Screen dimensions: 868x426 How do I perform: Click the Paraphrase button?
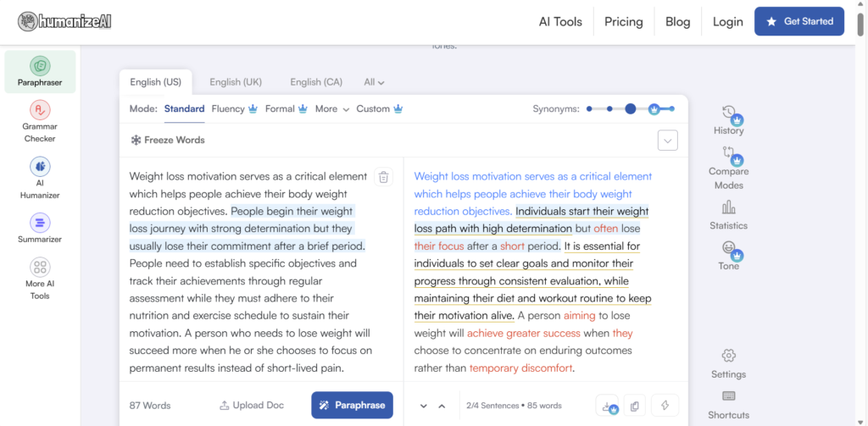point(352,406)
